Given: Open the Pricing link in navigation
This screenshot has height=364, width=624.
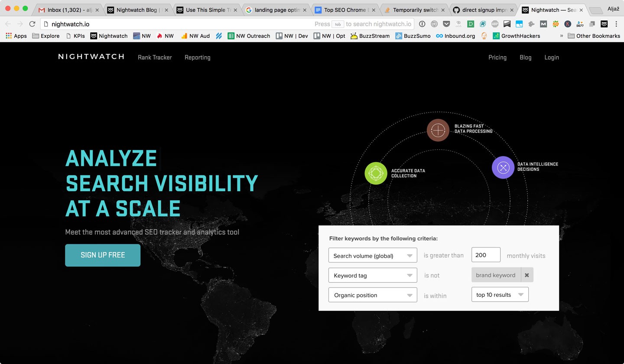Looking at the screenshot, I should coord(497,57).
